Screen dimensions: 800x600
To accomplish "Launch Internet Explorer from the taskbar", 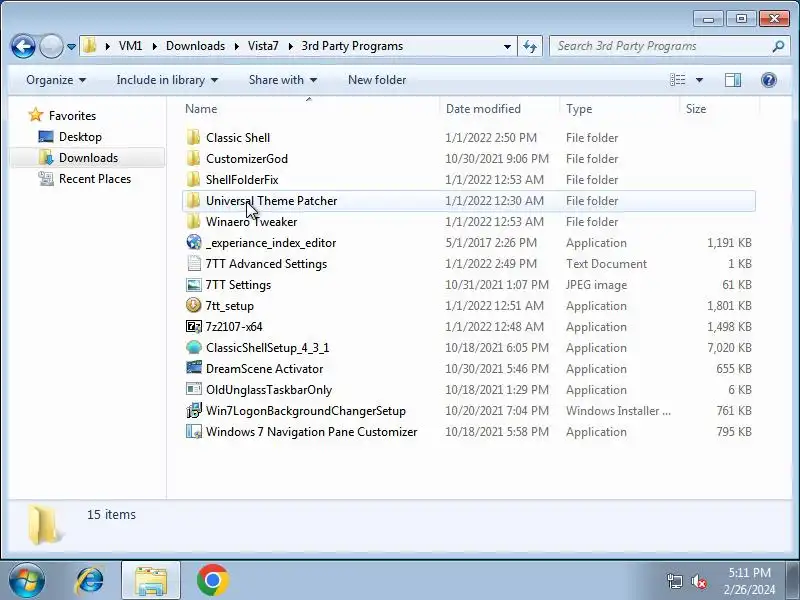I will 89,580.
